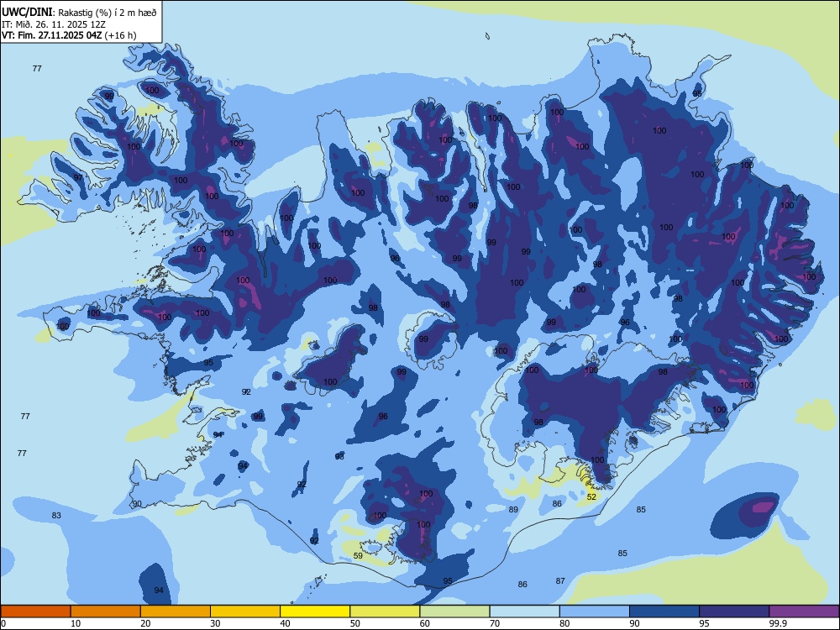840x630 pixels.
Task: Click the legend tick label '40'
Action: [x=285, y=623]
